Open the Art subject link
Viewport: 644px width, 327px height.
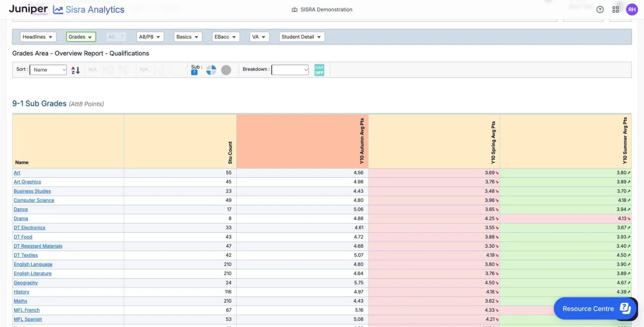coord(17,173)
